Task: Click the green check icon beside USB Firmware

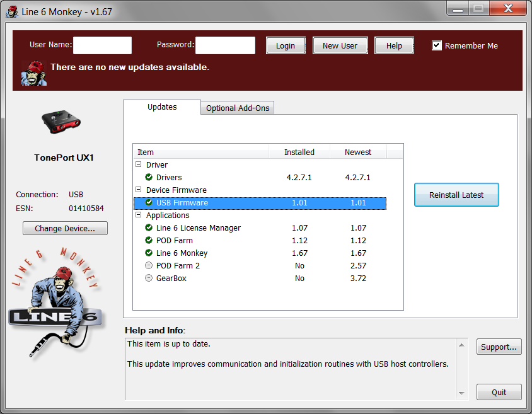Action: (x=149, y=202)
